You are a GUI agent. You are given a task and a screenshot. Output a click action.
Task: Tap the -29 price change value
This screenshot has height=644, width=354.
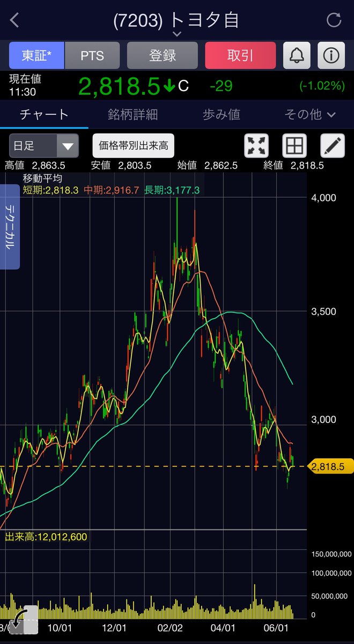pos(221,86)
